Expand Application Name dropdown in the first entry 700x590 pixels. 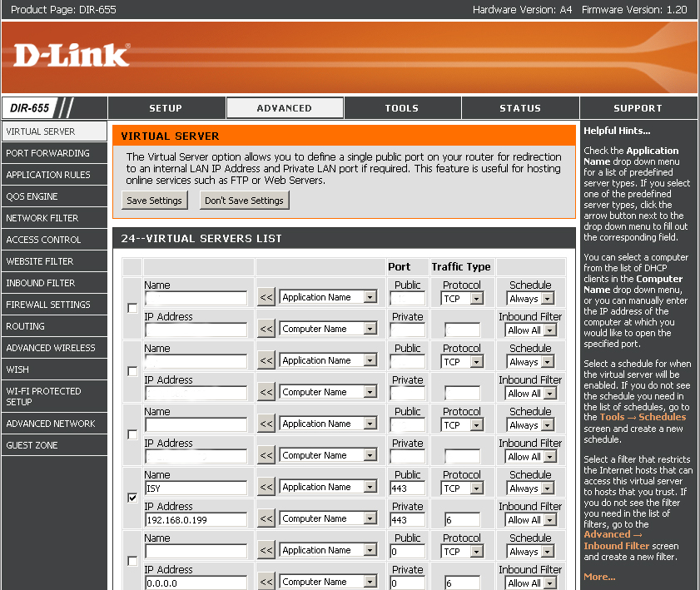(328, 297)
